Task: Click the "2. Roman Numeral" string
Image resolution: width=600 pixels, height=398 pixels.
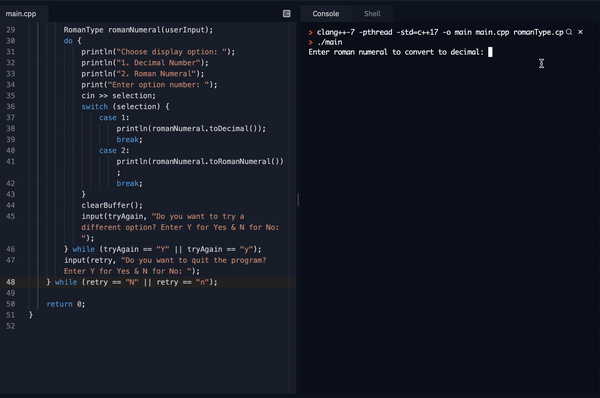Action: coord(156,73)
